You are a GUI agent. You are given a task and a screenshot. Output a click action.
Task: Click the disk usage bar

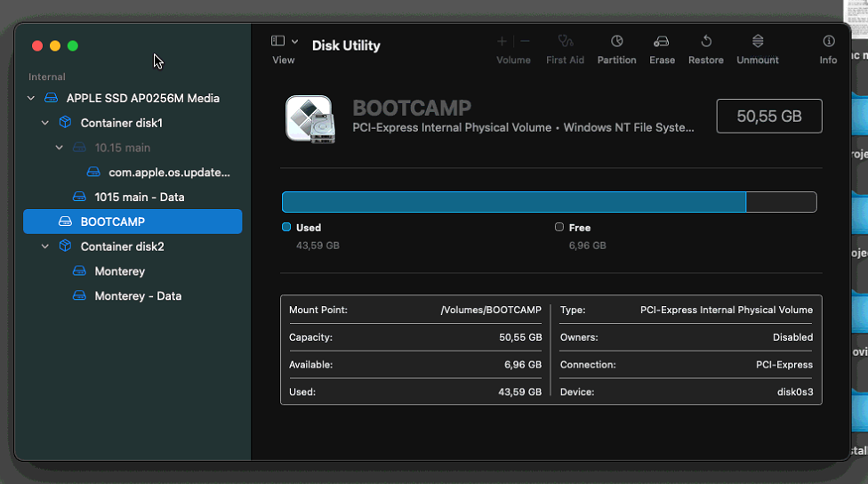(549, 202)
